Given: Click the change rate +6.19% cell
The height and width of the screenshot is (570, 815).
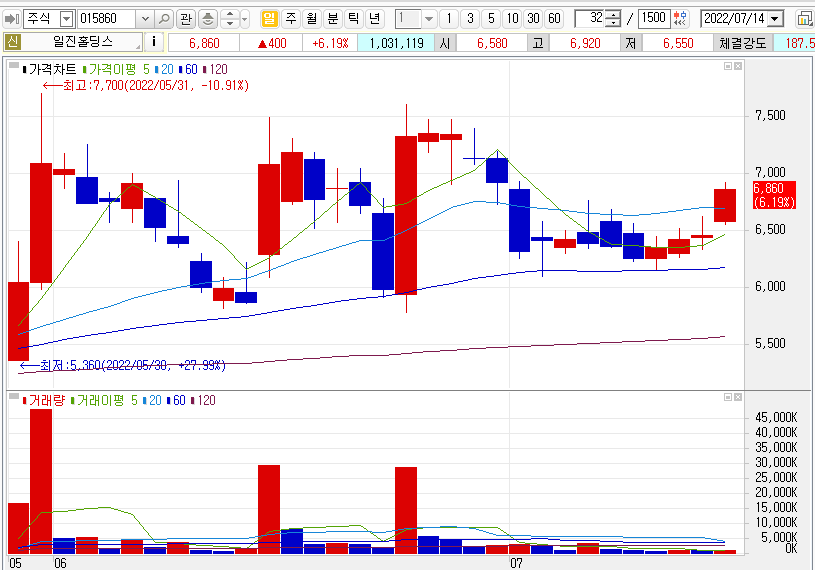Looking at the screenshot, I should (x=330, y=43).
